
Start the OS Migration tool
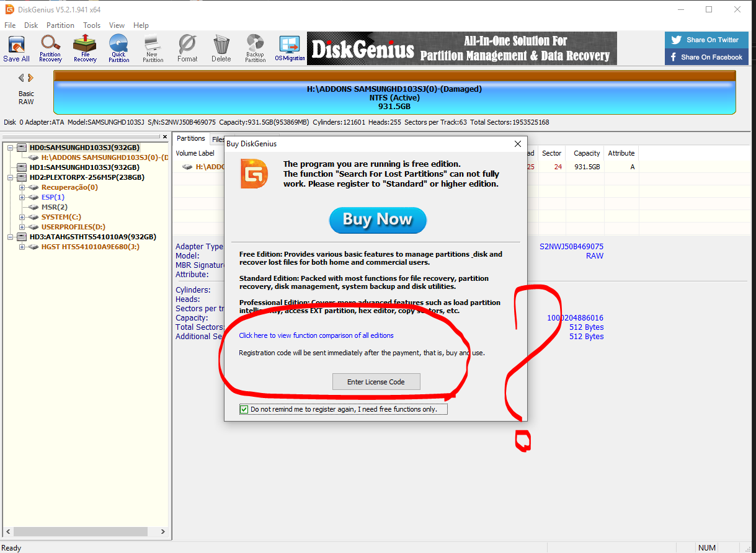pyautogui.click(x=290, y=49)
